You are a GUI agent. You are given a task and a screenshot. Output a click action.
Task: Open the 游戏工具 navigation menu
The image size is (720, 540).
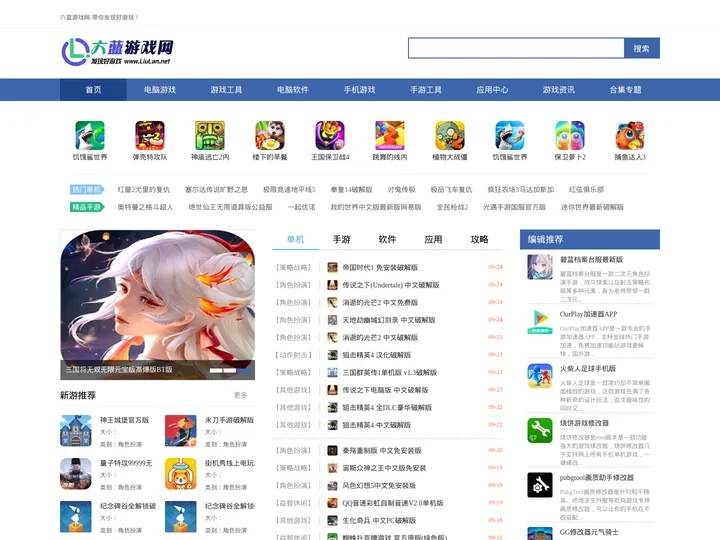(x=226, y=90)
